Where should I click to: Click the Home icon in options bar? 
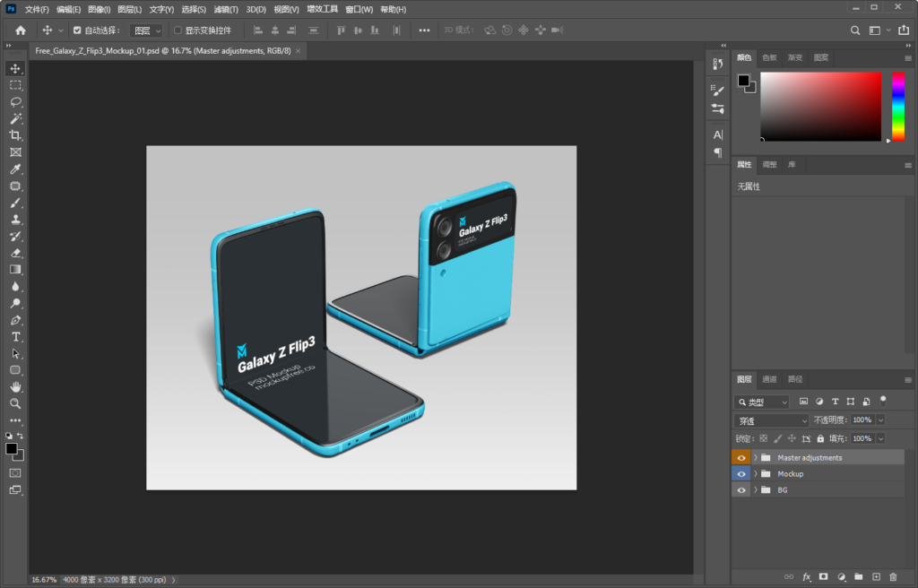[21, 30]
